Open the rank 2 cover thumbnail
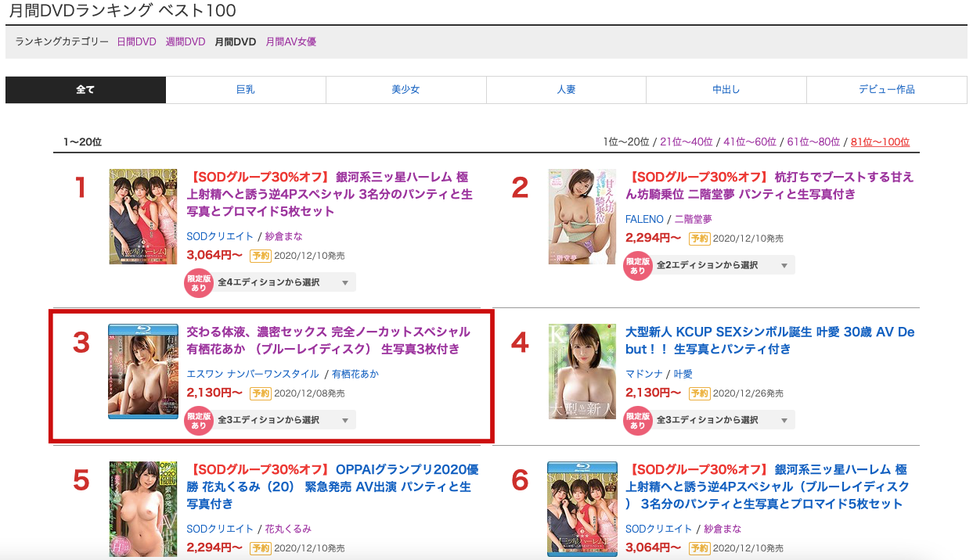Viewport: 973px width, 560px height. pyautogui.click(x=582, y=216)
